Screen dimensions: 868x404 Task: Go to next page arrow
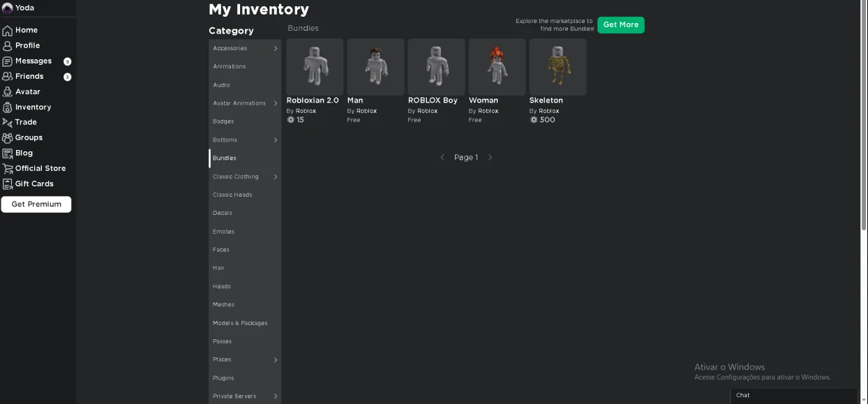pos(490,158)
